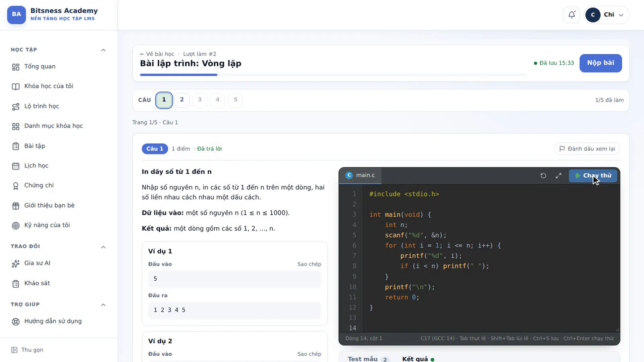
Task: Click the Danh mục khóa học grid icon
Action: point(16,126)
